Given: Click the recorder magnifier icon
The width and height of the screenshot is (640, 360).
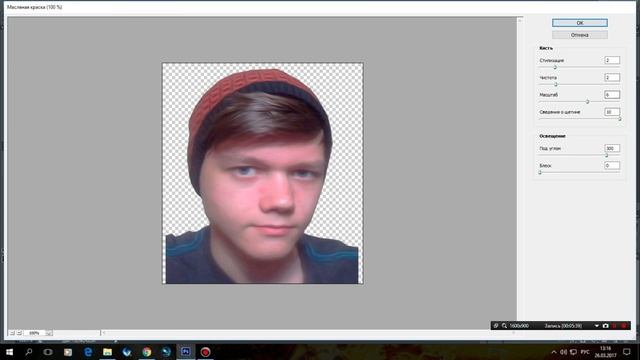Looking at the screenshot, I should point(504,326).
